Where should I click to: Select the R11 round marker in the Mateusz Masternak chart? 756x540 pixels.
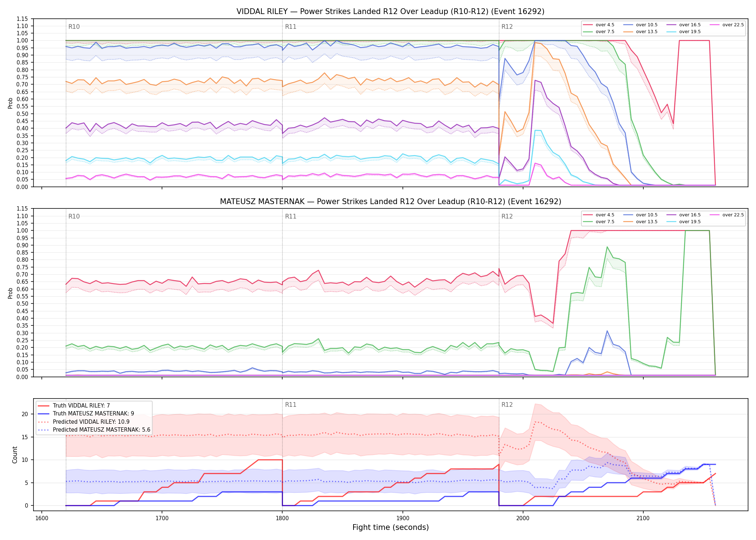coord(291,216)
